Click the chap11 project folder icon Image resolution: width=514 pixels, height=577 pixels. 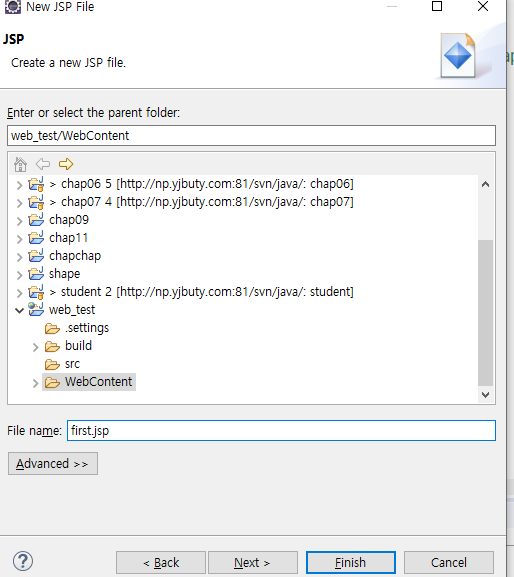pyautogui.click(x=36, y=238)
